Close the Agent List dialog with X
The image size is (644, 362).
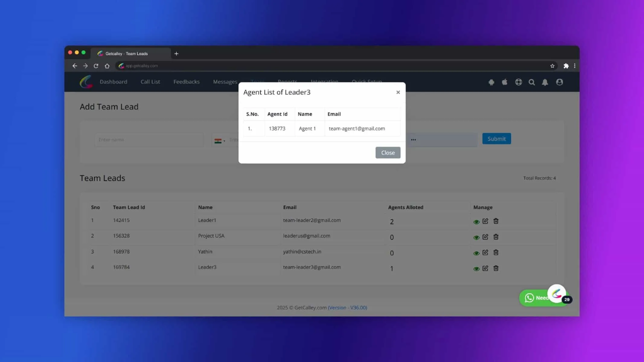click(398, 92)
